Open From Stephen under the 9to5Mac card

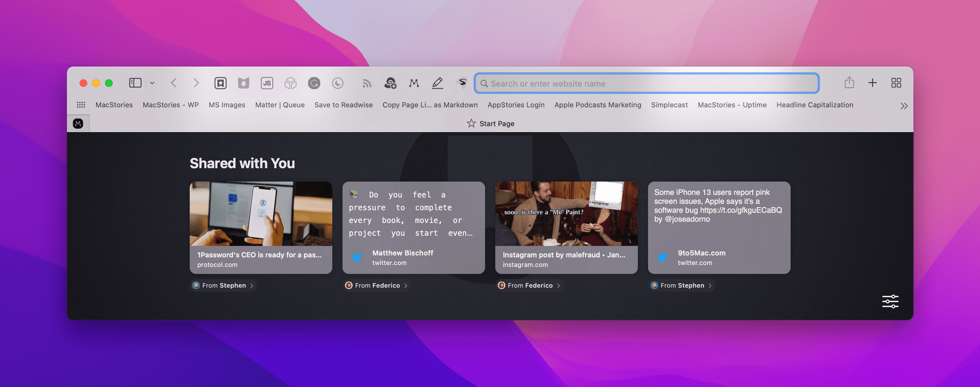click(x=681, y=285)
